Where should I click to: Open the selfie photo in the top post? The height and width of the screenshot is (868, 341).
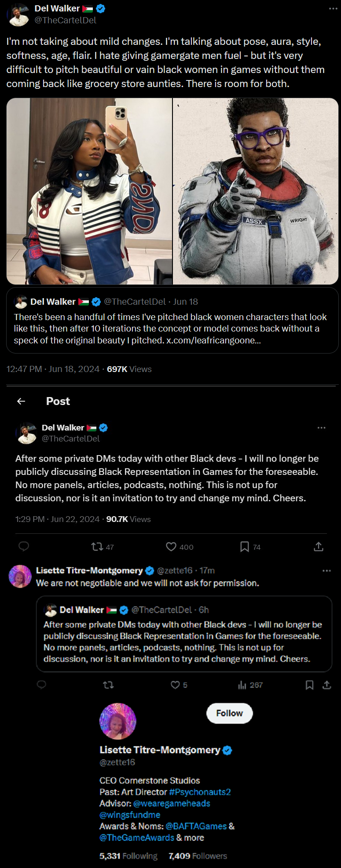point(89,191)
